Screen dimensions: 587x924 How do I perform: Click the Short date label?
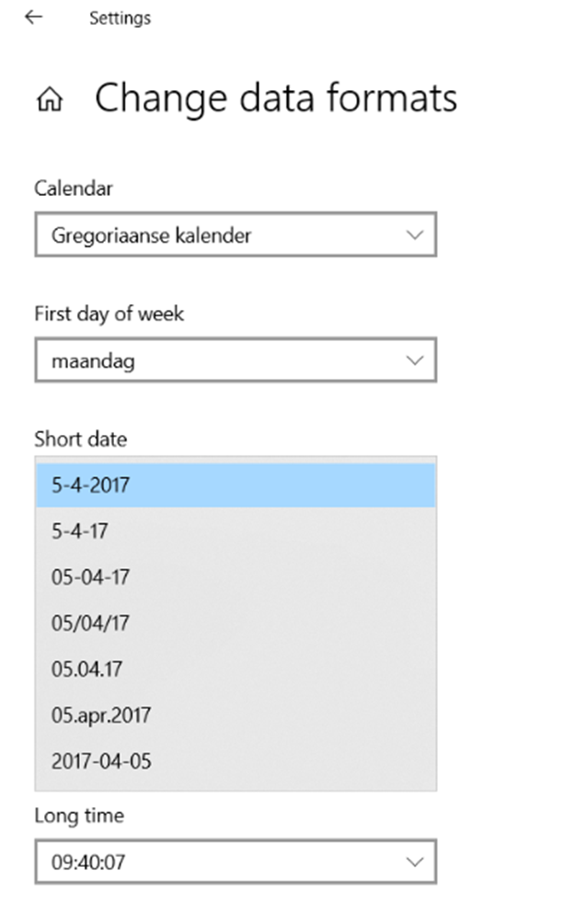pos(80,439)
